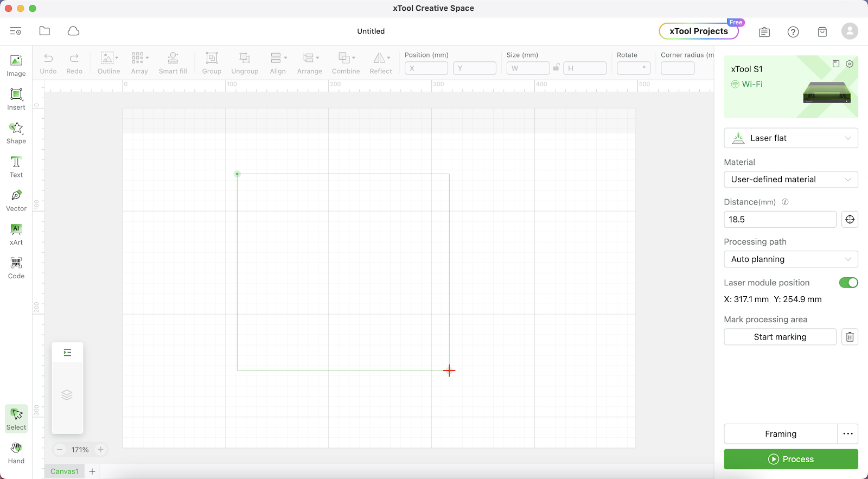Toggle the size aspect ratio lock
The width and height of the screenshot is (868, 479).
coord(556,68)
